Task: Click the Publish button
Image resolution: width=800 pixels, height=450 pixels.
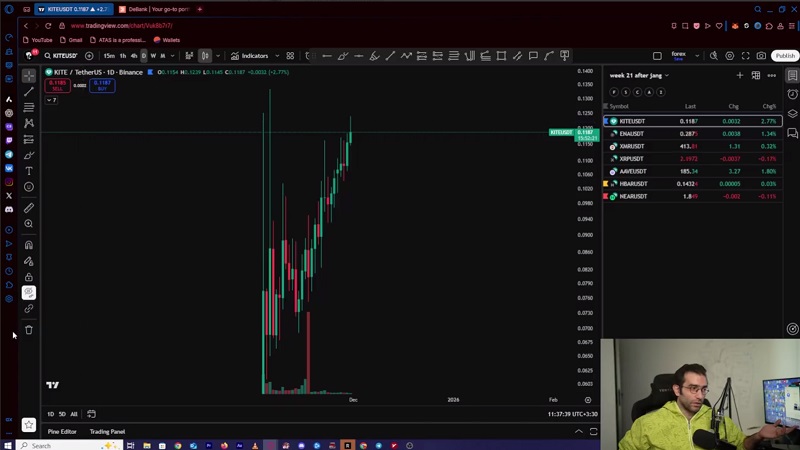Action: coord(785,56)
